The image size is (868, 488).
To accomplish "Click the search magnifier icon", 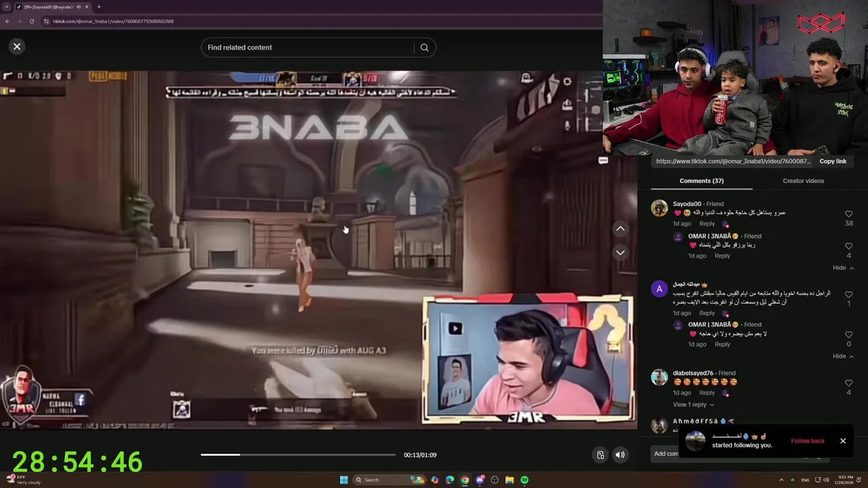I will (425, 47).
